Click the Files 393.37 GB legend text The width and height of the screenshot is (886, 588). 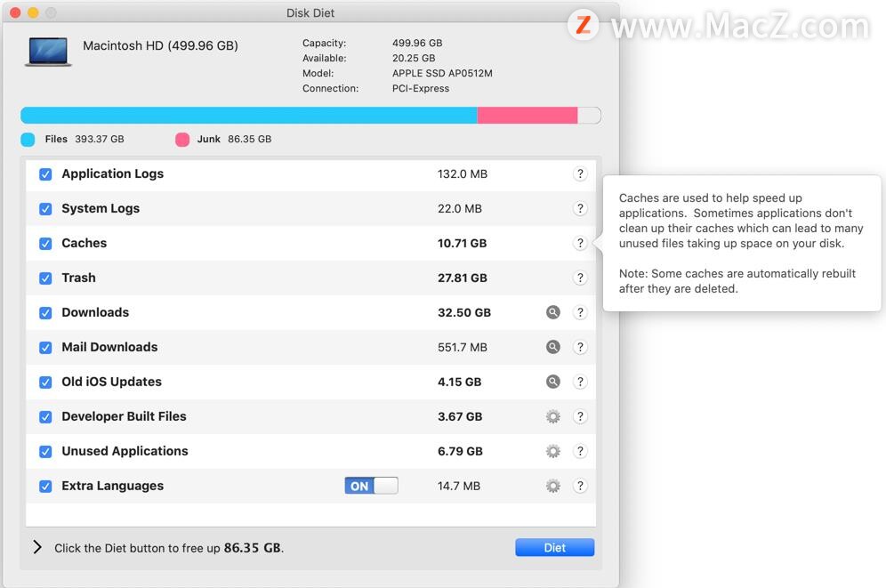tap(85, 139)
